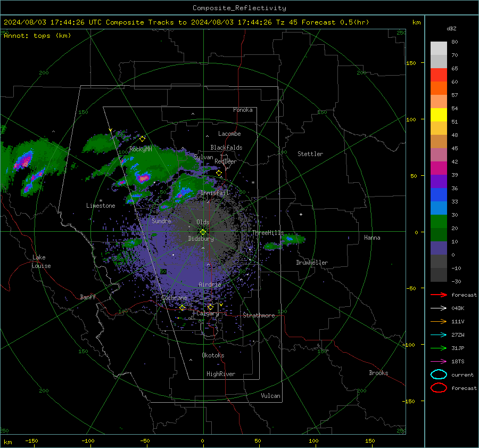The image size is (479, 448).
Task: Click the 'Tz 45' text in the header
Action: 286,22
